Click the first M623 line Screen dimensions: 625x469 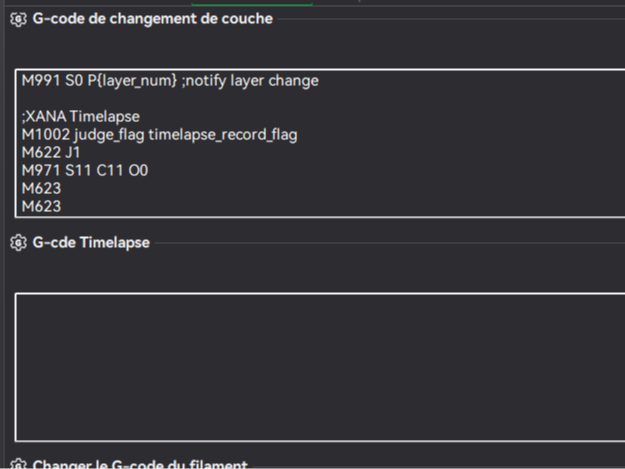pyautogui.click(x=41, y=188)
